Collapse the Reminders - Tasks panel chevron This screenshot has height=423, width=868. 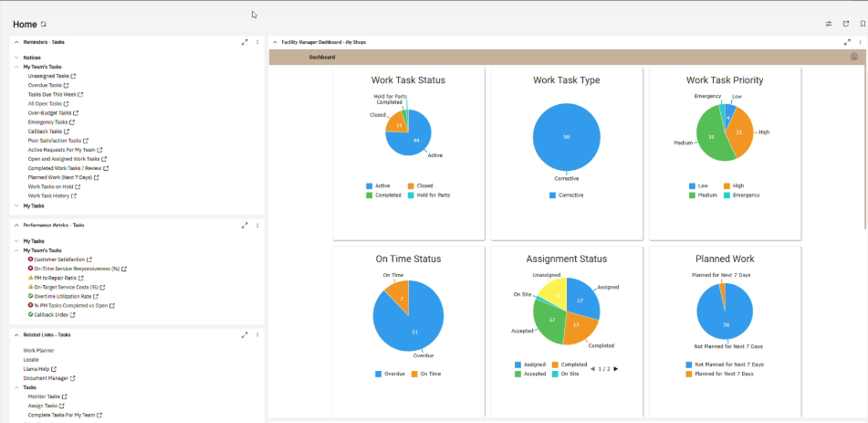click(x=16, y=42)
